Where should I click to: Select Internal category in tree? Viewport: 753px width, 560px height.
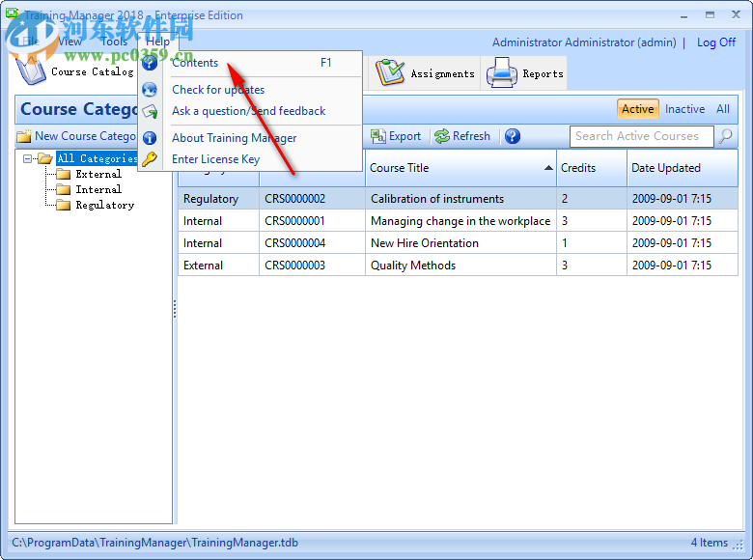tap(98, 189)
